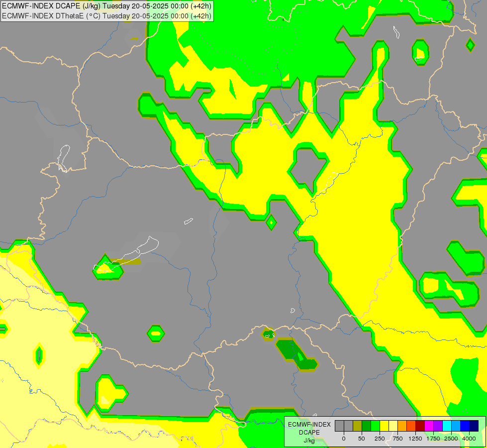Click the dark red legend swatch
Viewport: 487px width, 448px height.
pos(420,426)
